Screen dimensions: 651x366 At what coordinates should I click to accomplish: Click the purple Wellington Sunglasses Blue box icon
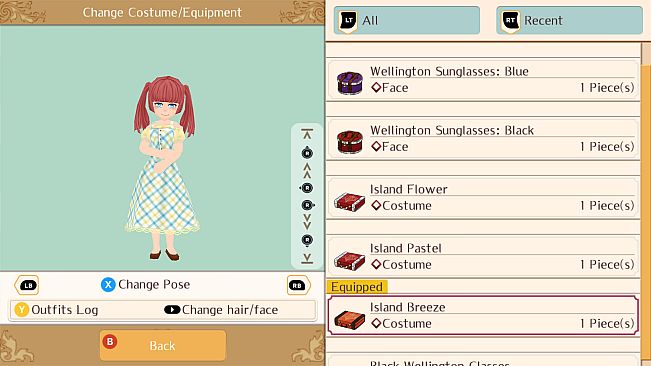(350, 83)
